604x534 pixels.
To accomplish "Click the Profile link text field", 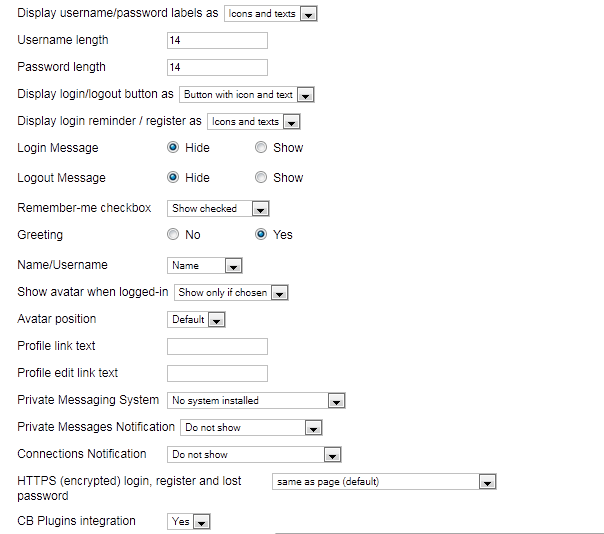I will [217, 346].
